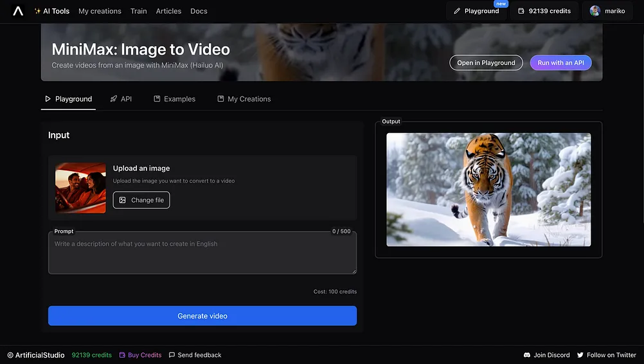
Task: Open the Articles page
Action: click(x=168, y=11)
